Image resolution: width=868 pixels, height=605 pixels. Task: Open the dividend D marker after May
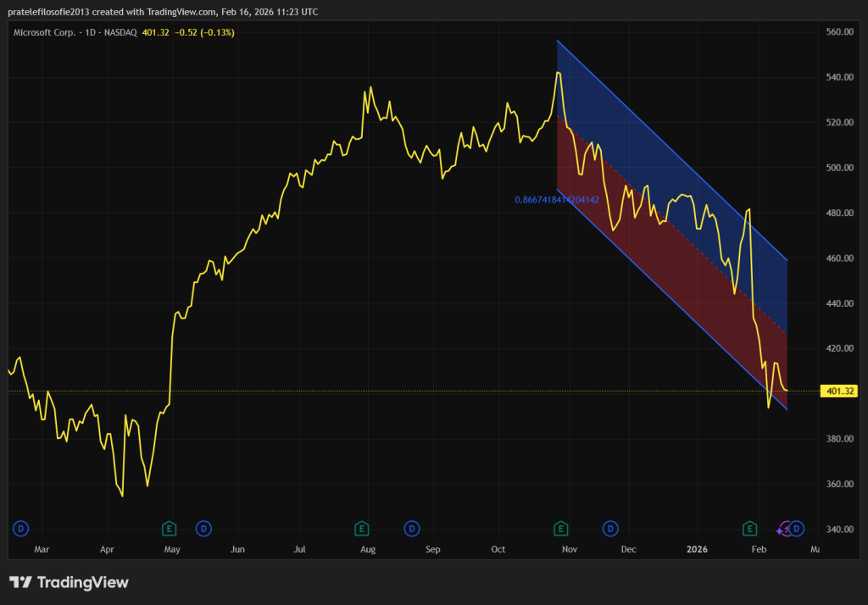(x=203, y=529)
